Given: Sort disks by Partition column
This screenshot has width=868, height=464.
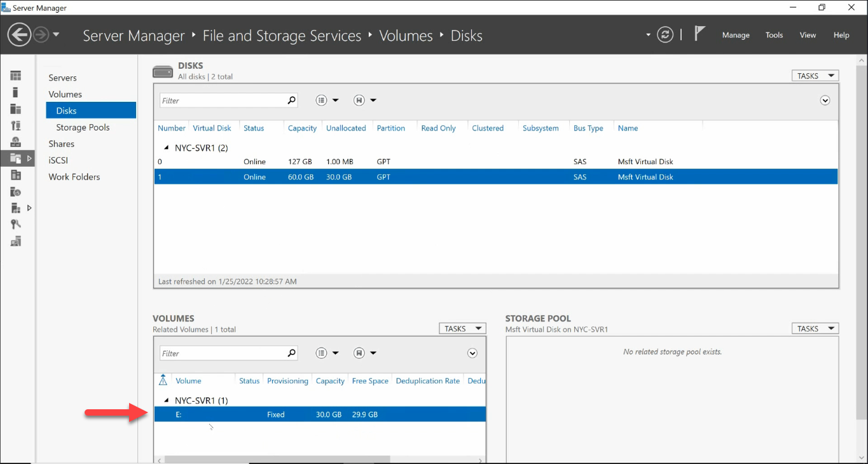Looking at the screenshot, I should (x=390, y=128).
